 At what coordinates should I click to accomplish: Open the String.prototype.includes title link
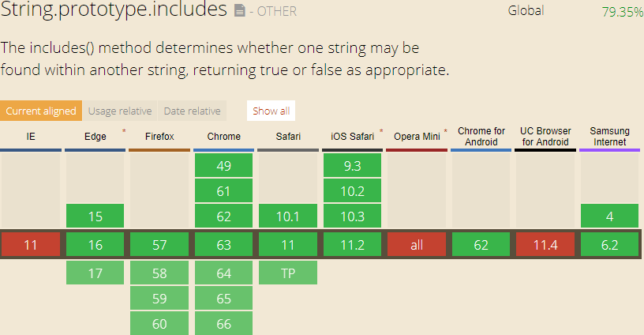114,11
